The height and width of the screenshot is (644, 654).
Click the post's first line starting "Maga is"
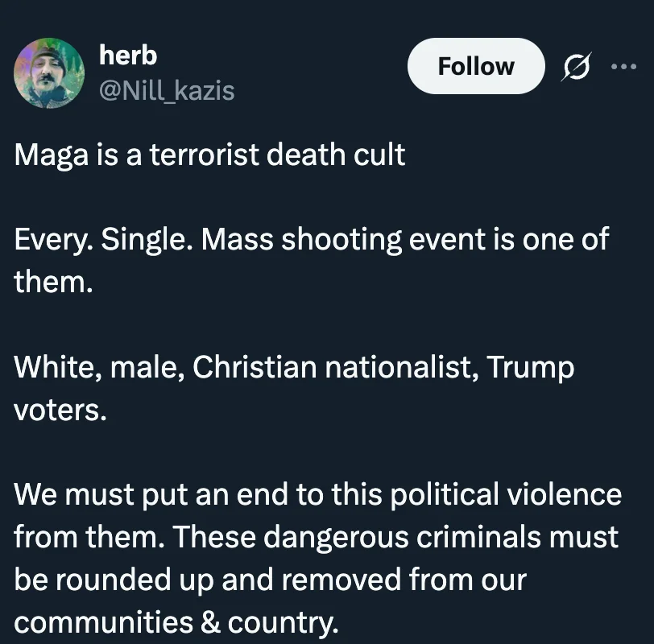[x=210, y=154]
